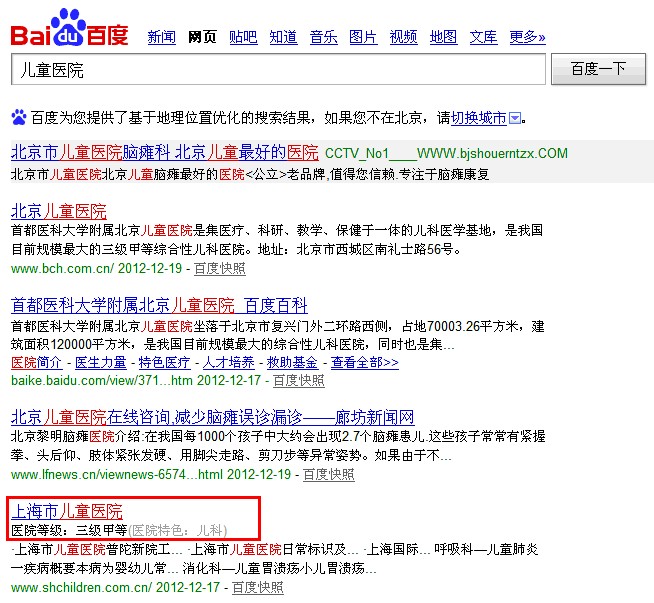The width and height of the screenshot is (654, 603).
Task: Click the 百度一下 search button
Action: (x=598, y=69)
